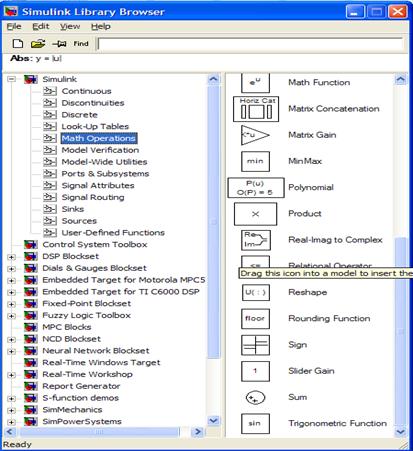Click the block list vertical scrollbar thumb
The height and width of the screenshot is (451, 413).
pyautogui.click(x=400, y=332)
